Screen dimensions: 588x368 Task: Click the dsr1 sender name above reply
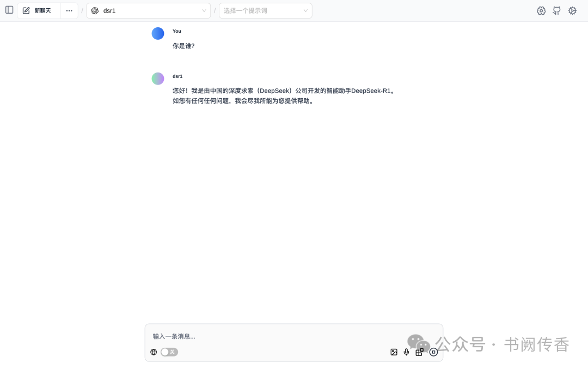point(177,76)
